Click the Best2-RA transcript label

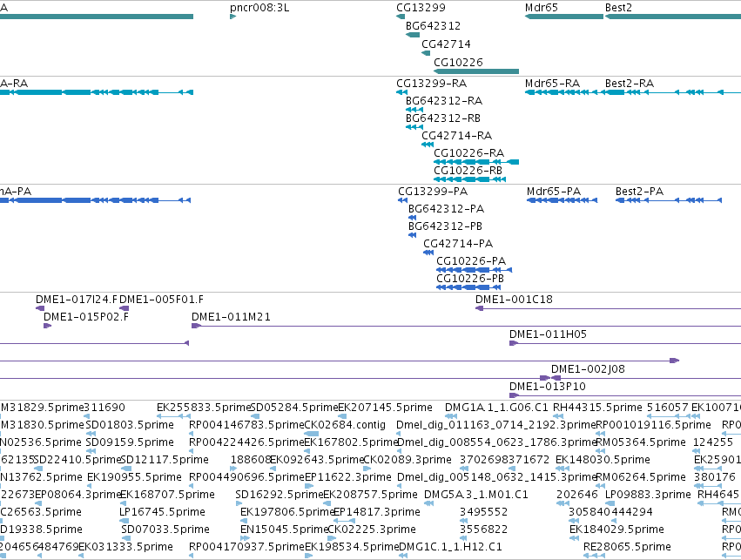630,84
